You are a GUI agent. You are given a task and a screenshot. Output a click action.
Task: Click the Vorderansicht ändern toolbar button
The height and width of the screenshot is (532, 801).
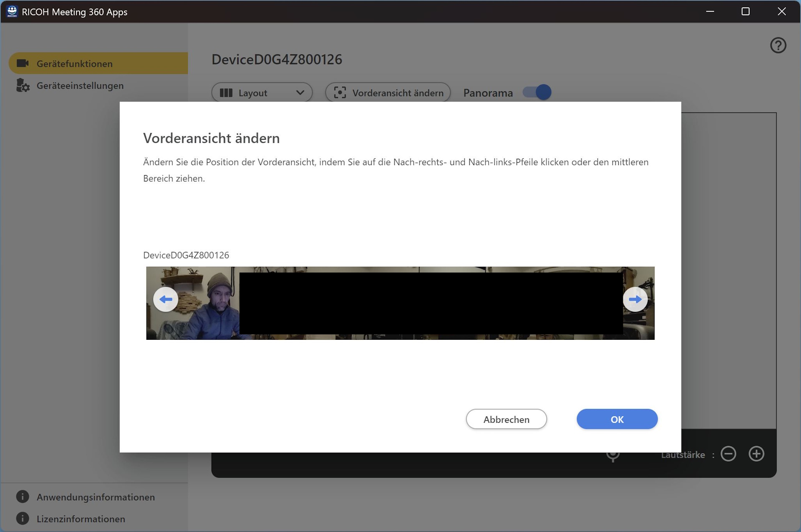click(x=388, y=93)
